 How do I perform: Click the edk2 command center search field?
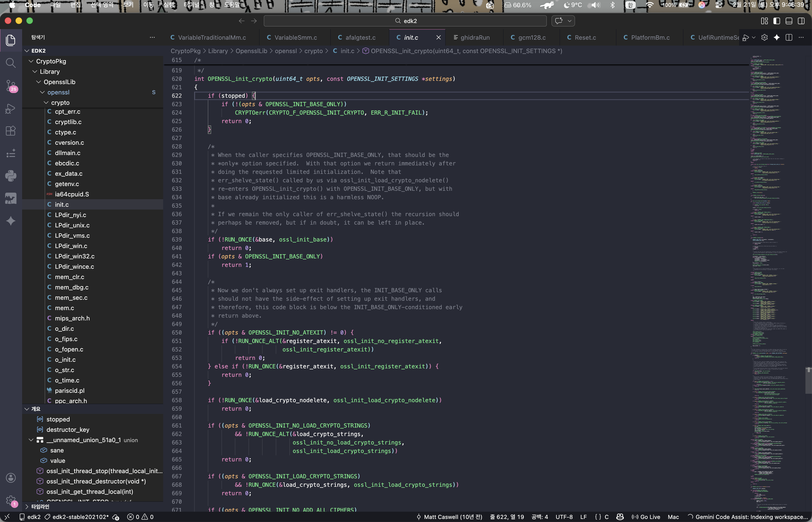click(x=405, y=21)
